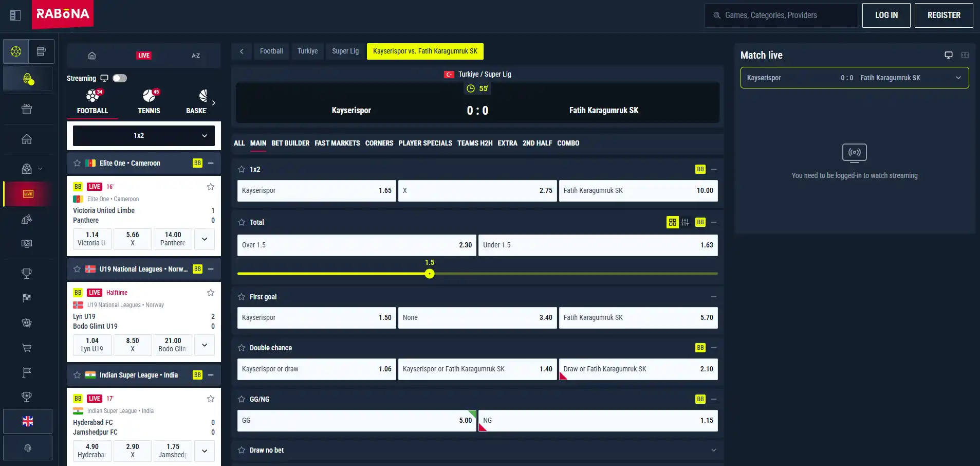The height and width of the screenshot is (466, 980).
Task: Collapse the Indian Super League section
Action: pyautogui.click(x=211, y=375)
